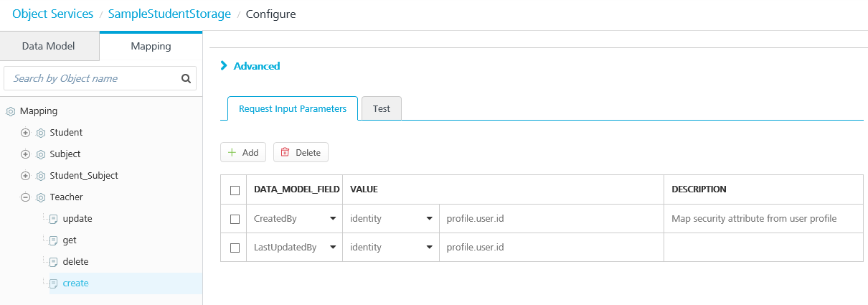Toggle the select-all header checkbox

(235, 190)
